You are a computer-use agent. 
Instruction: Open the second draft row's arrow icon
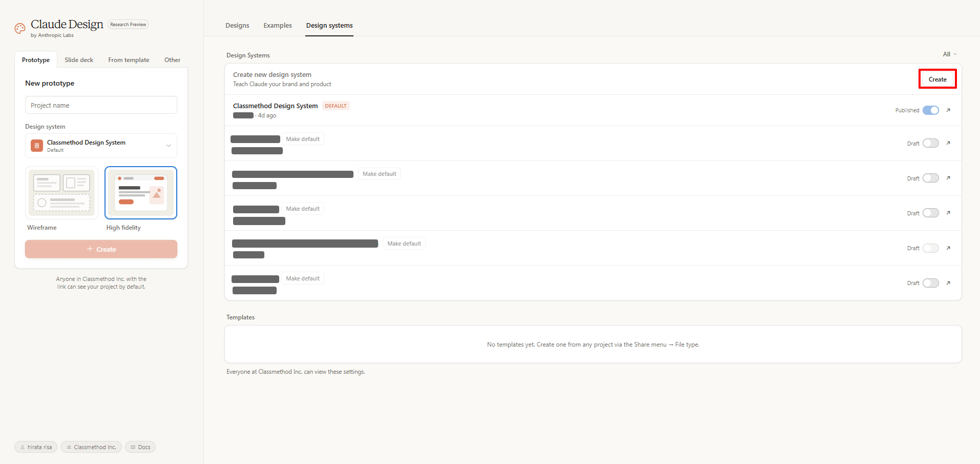coord(948,178)
